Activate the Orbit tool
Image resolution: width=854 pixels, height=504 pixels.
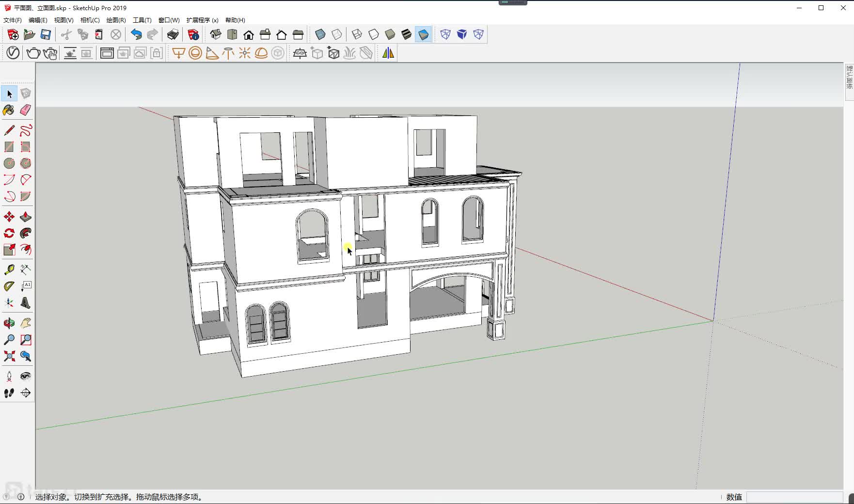[9, 323]
